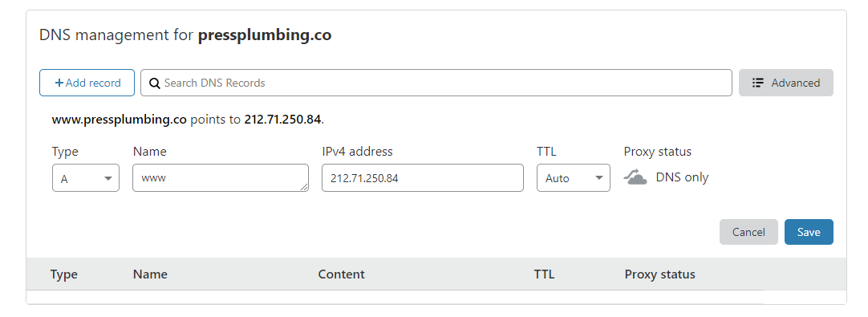The width and height of the screenshot is (868, 317).
Task: Save the DNS record
Action: coord(809,232)
